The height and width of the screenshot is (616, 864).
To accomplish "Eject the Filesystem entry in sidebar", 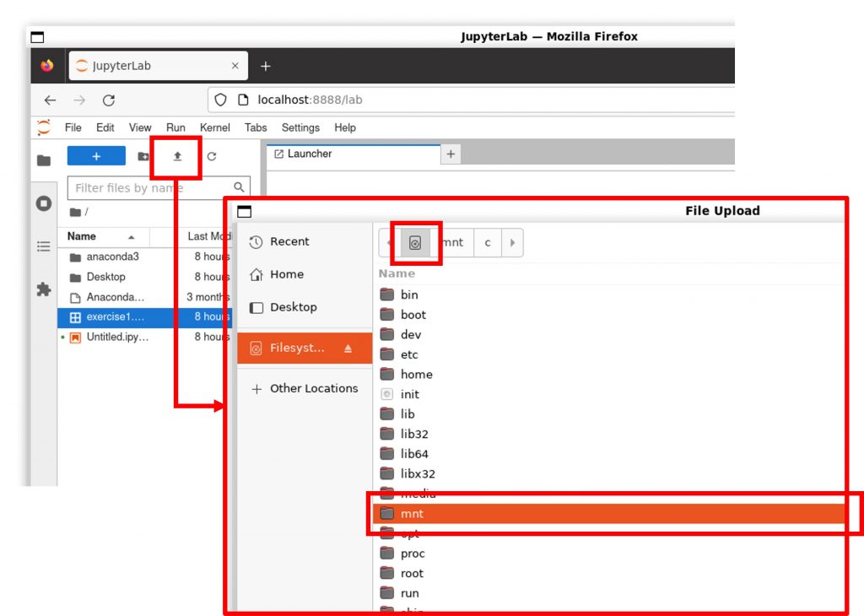I will [x=348, y=349].
